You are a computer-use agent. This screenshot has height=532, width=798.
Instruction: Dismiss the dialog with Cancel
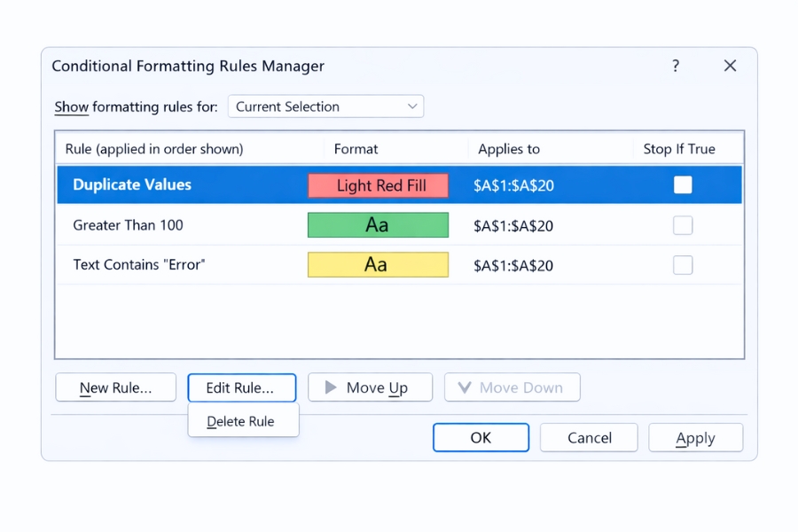coord(588,437)
